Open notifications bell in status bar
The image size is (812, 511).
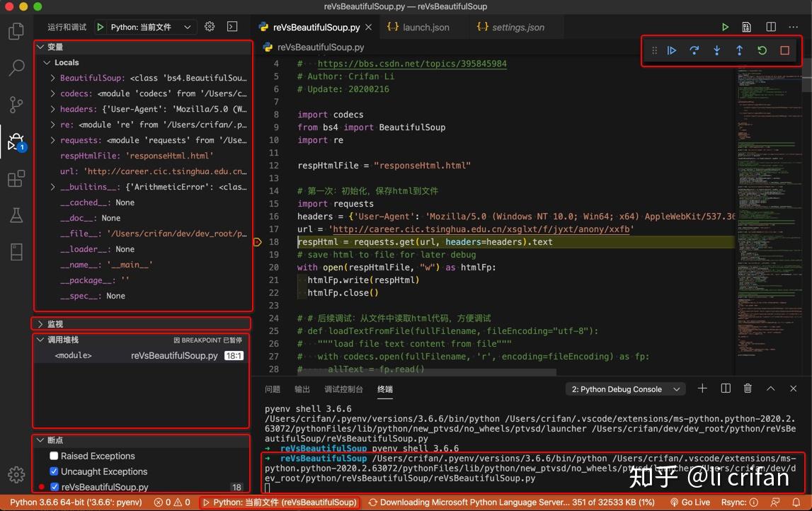[796, 503]
